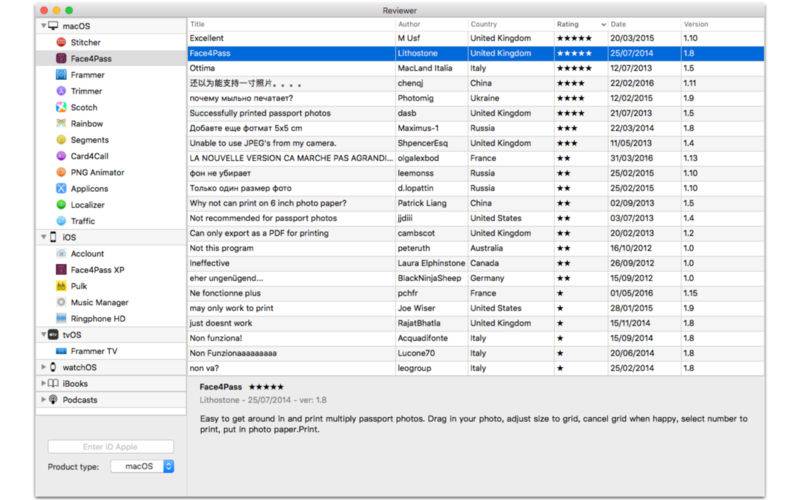Select the just doesnt work review
Screen dimensions: 800x500
476,323
